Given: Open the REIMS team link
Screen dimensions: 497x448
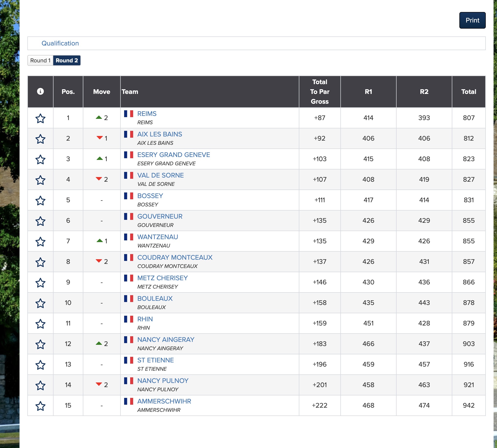Looking at the screenshot, I should 147,114.
